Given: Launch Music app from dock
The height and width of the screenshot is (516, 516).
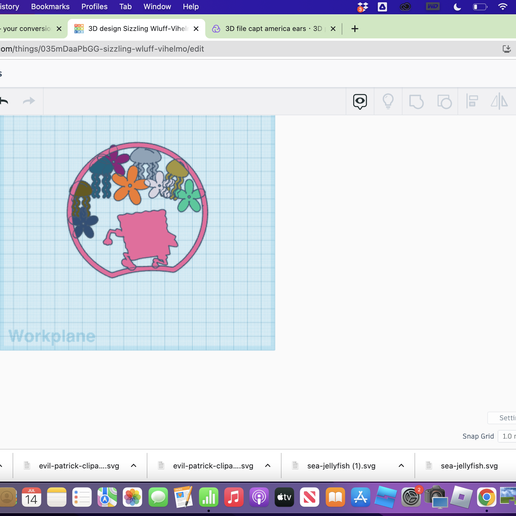Looking at the screenshot, I should click(x=234, y=497).
